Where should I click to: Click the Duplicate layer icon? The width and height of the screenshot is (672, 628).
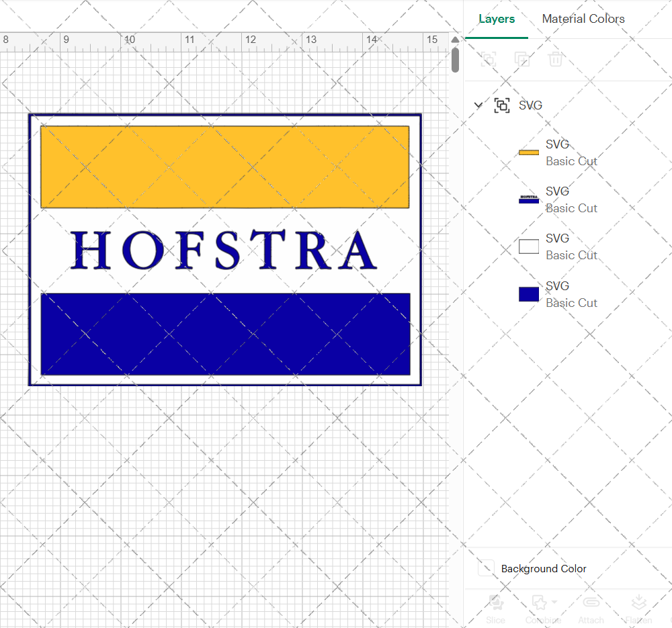(x=521, y=59)
